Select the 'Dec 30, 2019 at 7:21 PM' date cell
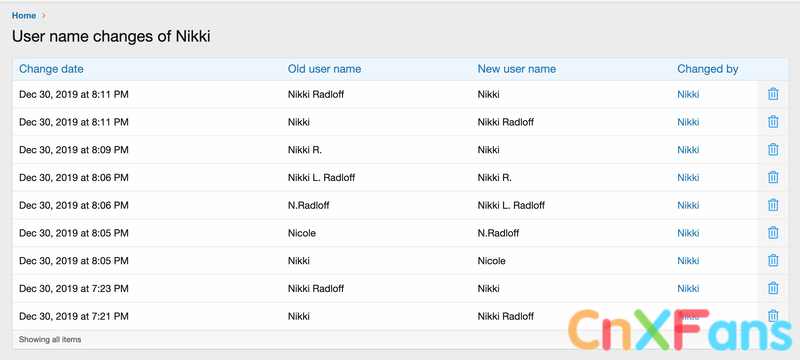This screenshot has width=800, height=360. point(74,316)
